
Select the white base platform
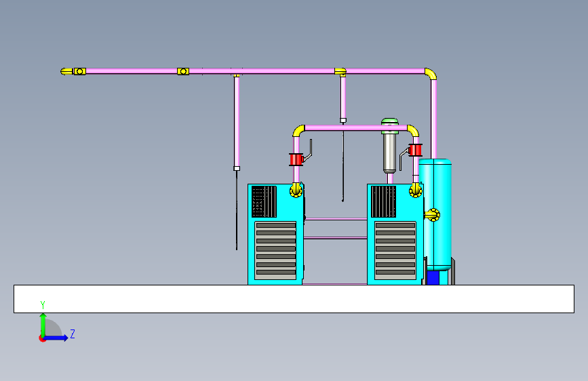(294, 299)
